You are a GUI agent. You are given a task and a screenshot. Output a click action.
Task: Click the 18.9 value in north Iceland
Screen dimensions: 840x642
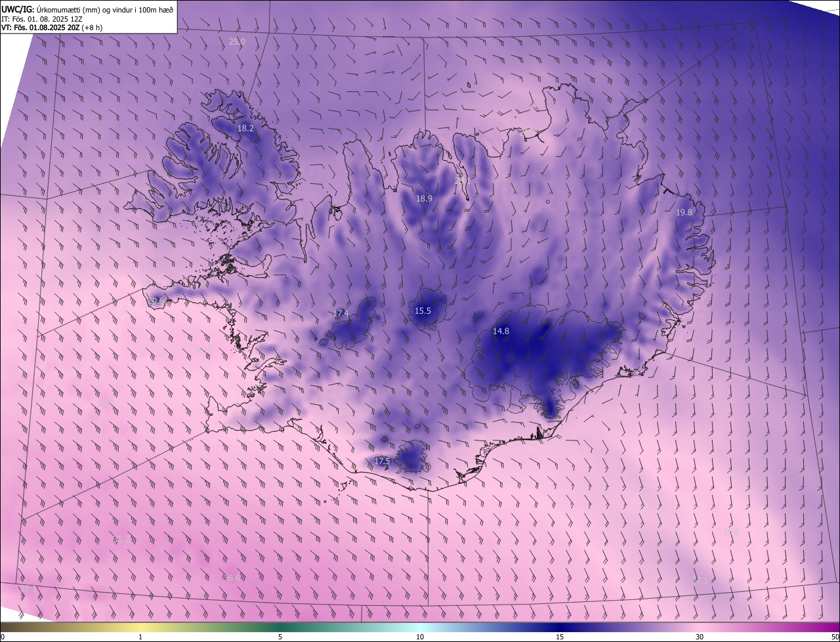[x=424, y=198]
